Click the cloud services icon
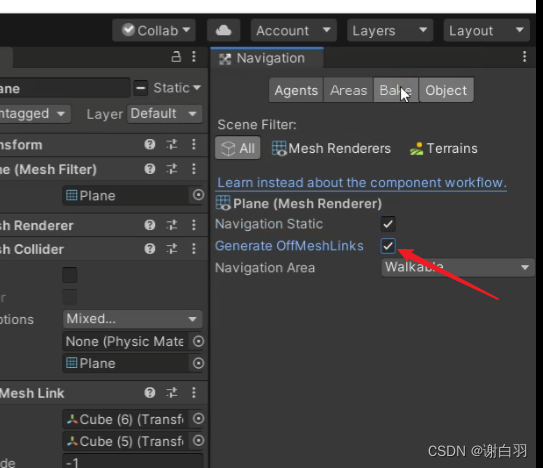543x468 pixels. [223, 30]
